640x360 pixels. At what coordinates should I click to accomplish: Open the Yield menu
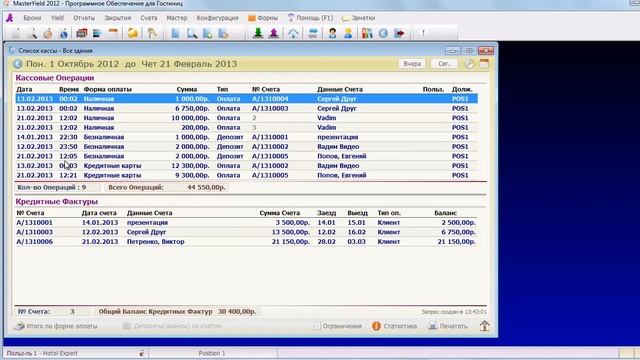point(57,18)
